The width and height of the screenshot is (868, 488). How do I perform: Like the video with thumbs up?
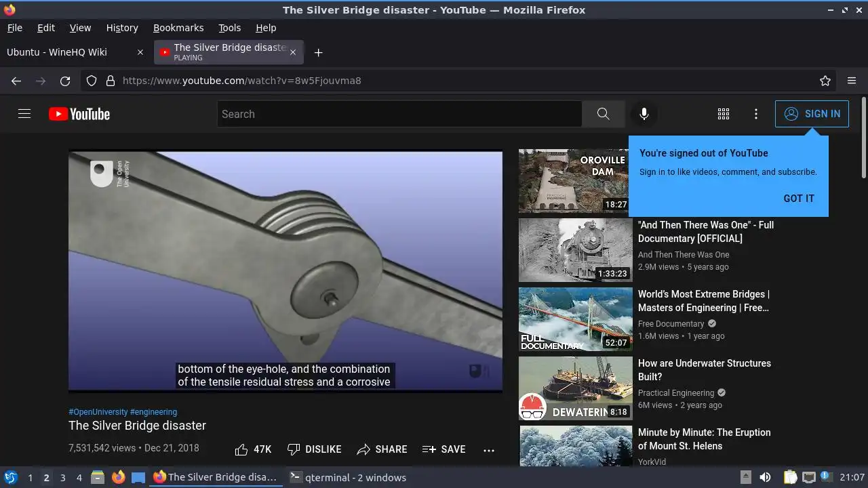point(253,449)
